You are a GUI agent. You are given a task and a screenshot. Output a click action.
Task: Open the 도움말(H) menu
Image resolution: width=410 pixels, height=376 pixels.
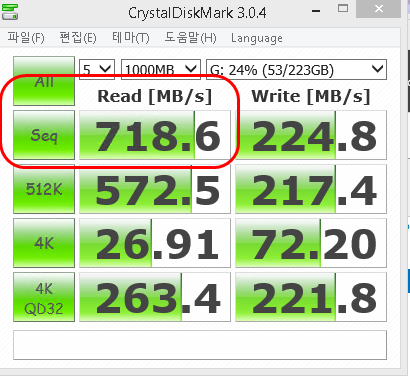[190, 38]
